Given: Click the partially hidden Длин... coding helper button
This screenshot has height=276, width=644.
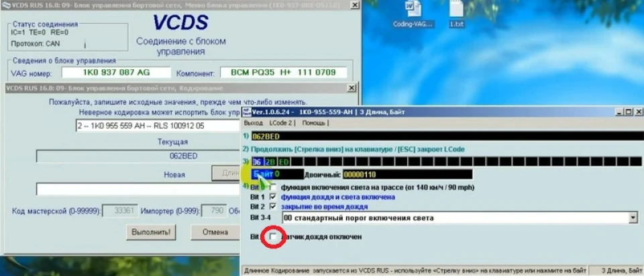Looking at the screenshot, I should click(x=226, y=173).
